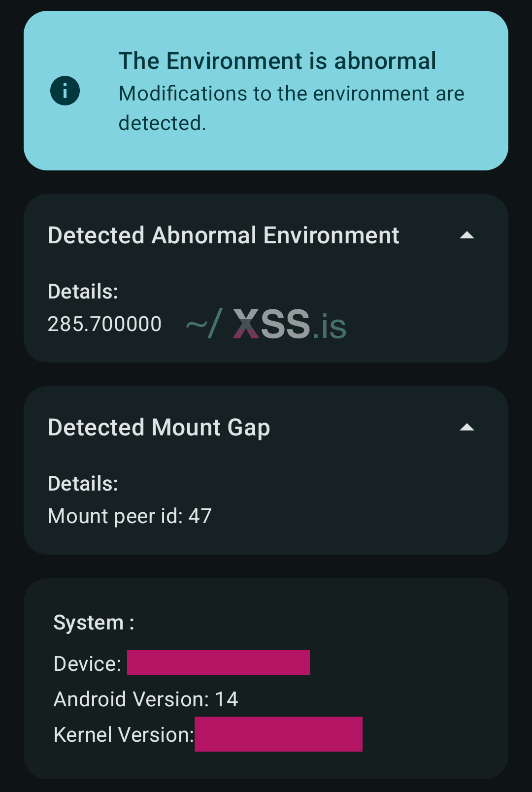The height and width of the screenshot is (792, 532).
Task: Tap the "Device:" label
Action: point(87,664)
